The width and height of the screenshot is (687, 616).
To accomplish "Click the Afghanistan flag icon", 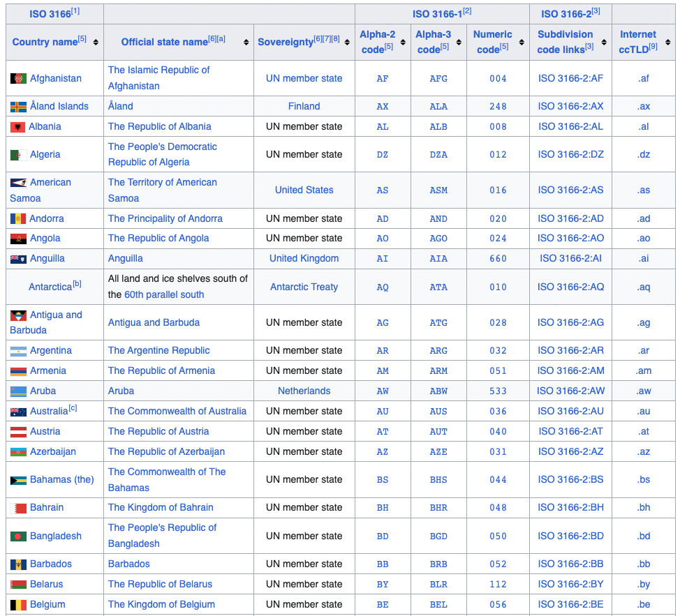I will tap(18, 79).
